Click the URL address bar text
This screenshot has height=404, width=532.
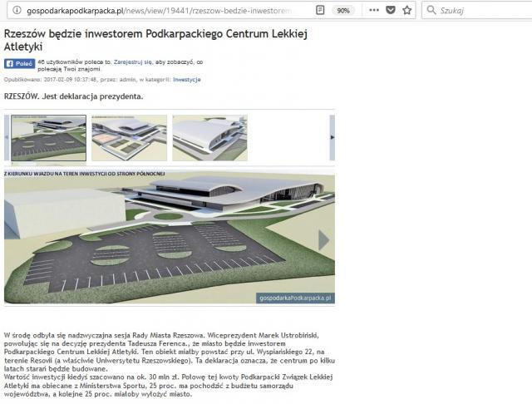[158, 10]
